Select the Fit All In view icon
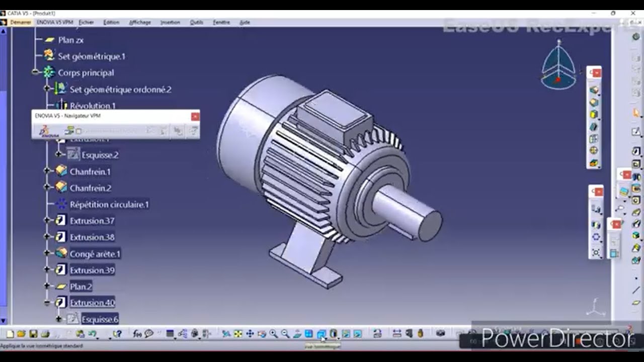644x362 pixels. (x=238, y=333)
